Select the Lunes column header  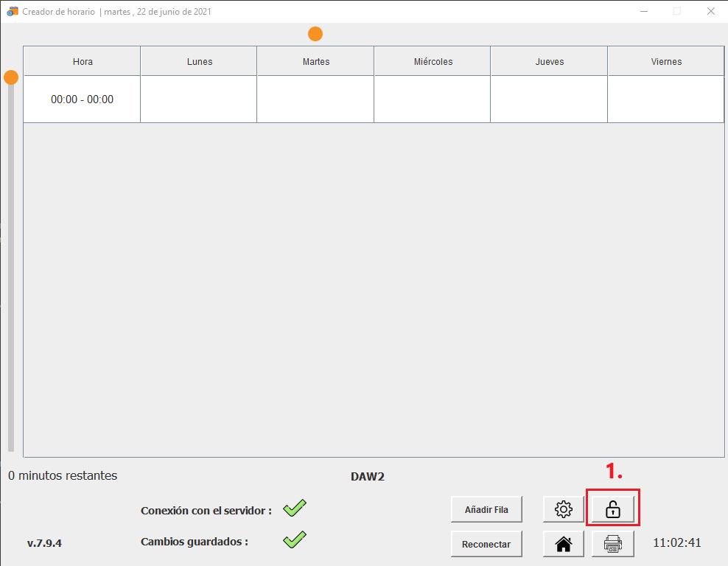click(199, 62)
